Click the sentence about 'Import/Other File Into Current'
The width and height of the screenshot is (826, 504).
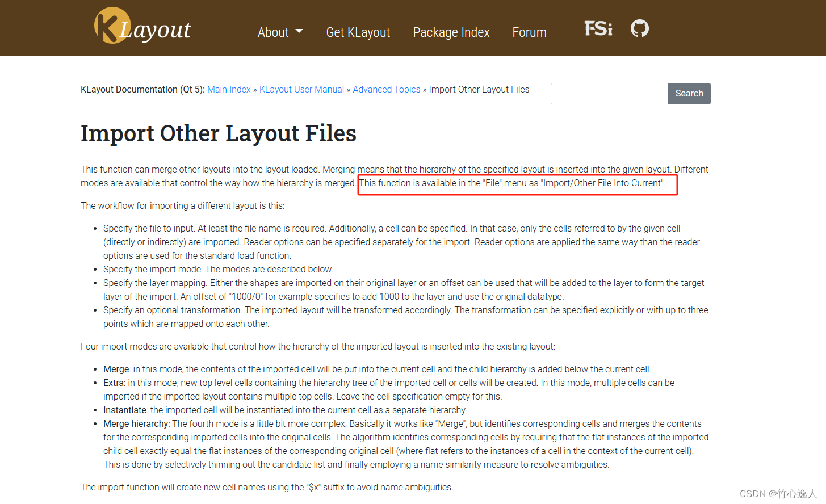coord(512,183)
